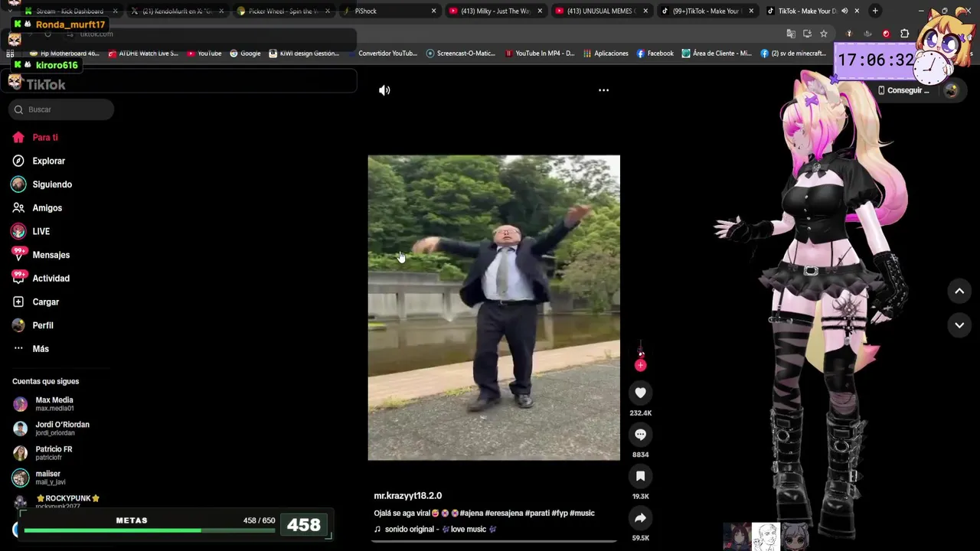Open Área de Cliente bookmark
This screenshot has height=551, width=980.
point(717,54)
